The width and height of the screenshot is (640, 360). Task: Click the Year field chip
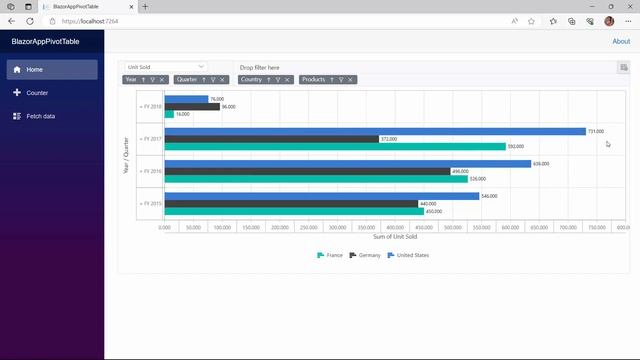click(x=145, y=80)
